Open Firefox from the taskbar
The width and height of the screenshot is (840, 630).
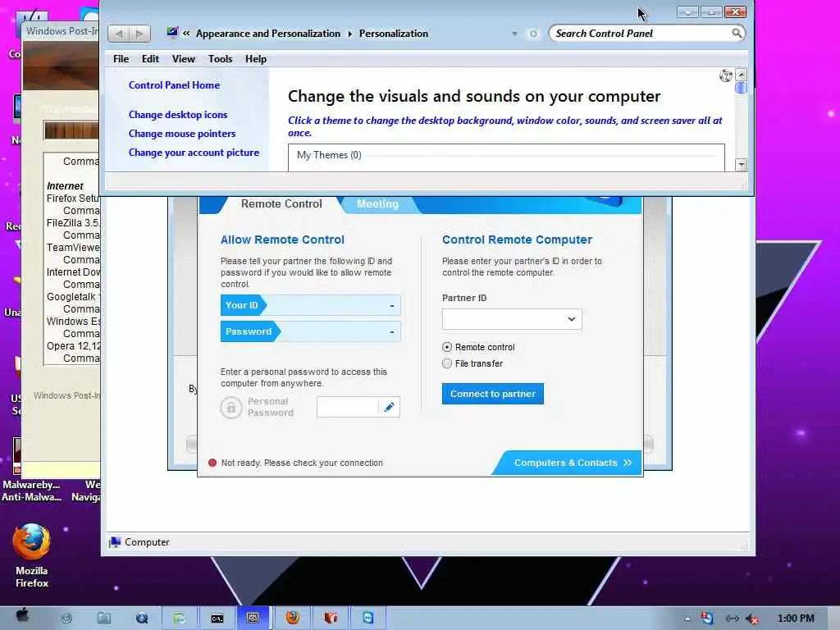(x=293, y=618)
